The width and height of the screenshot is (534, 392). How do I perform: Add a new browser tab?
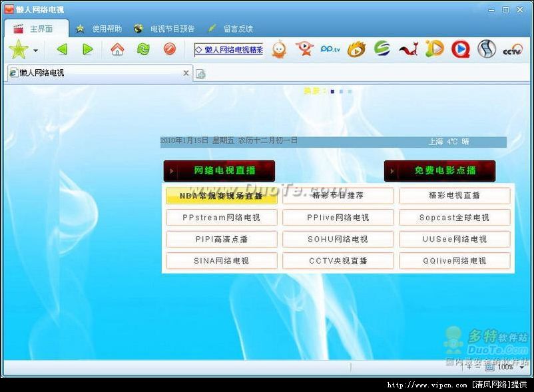point(200,74)
